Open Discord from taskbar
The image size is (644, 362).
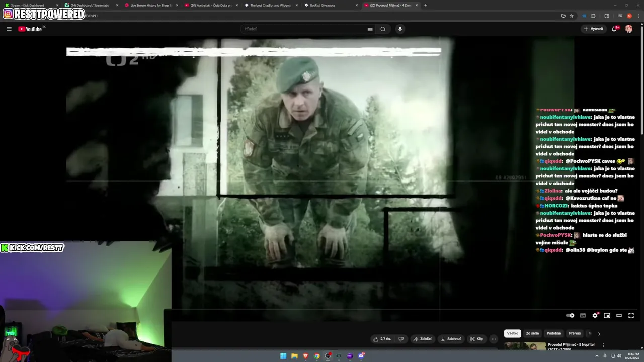pos(361,356)
